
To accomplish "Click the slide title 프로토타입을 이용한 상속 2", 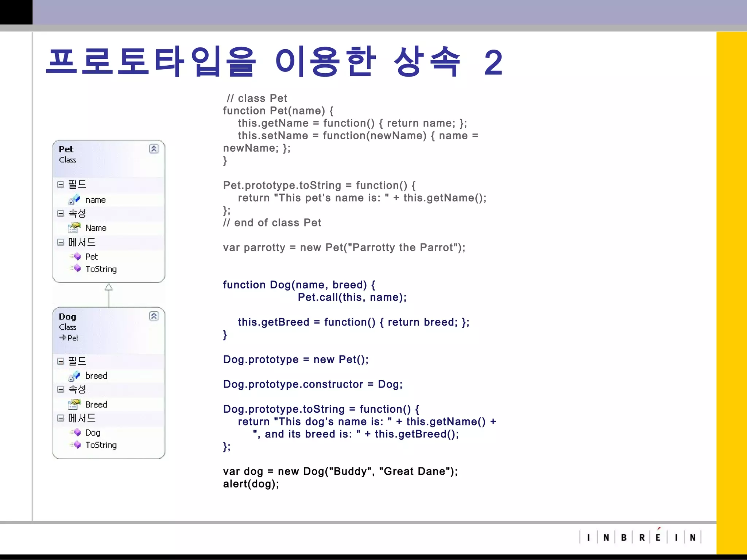I will tap(275, 62).
